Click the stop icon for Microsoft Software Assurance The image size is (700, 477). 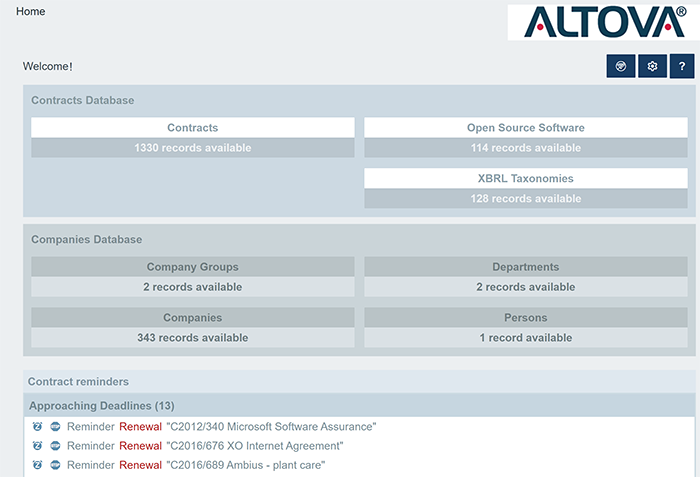(x=55, y=427)
